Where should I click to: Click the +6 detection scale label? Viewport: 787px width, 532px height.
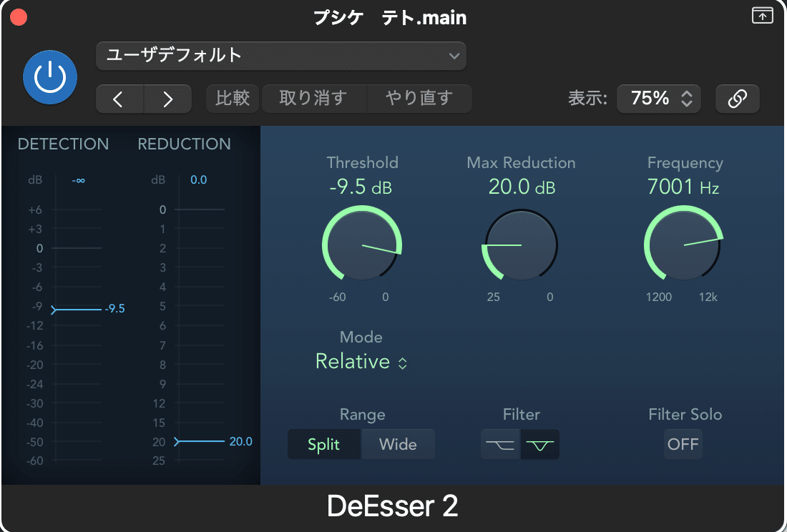click(35, 210)
